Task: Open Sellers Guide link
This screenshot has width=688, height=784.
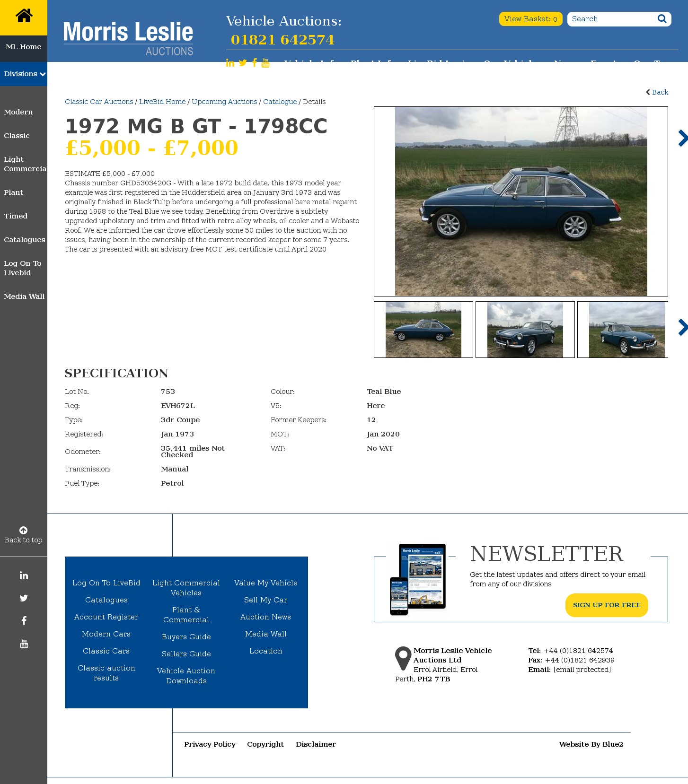Action: (x=186, y=654)
